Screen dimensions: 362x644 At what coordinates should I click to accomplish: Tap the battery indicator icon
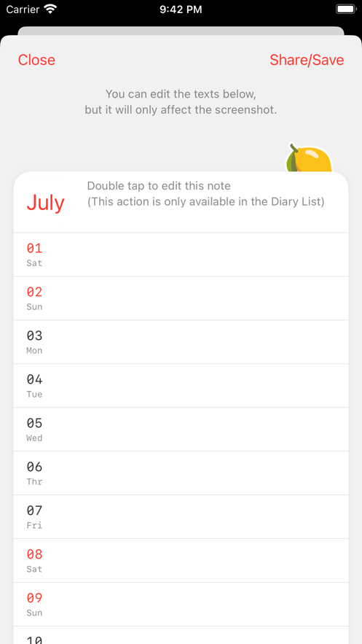346,9
